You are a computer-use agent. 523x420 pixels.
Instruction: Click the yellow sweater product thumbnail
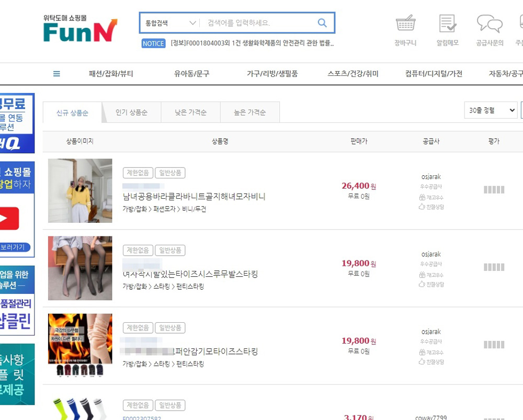coord(80,190)
